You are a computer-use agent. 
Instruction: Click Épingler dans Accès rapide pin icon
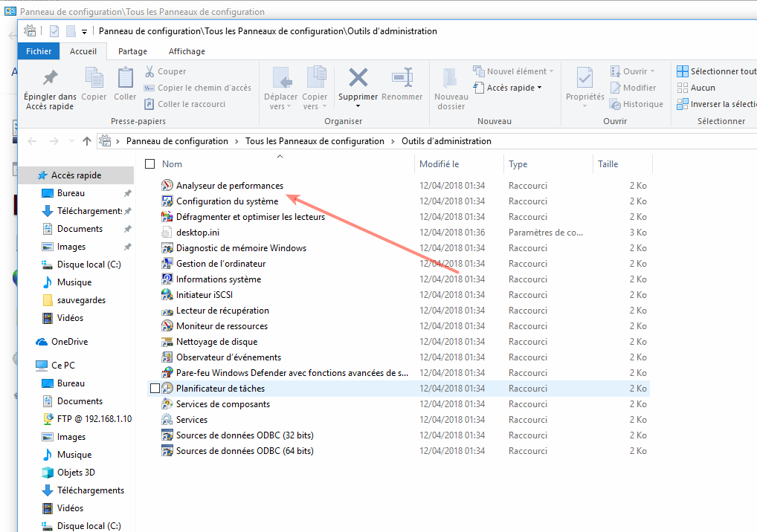click(50, 77)
